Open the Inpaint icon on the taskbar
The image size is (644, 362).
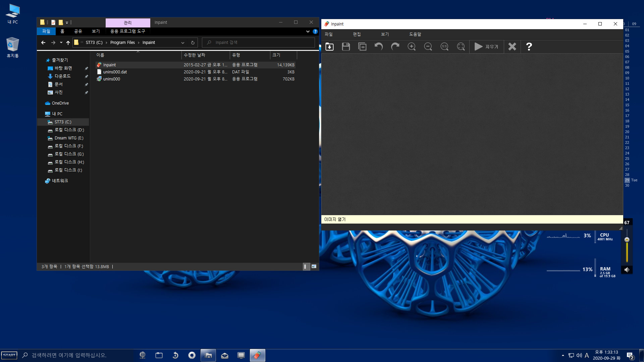(x=257, y=355)
